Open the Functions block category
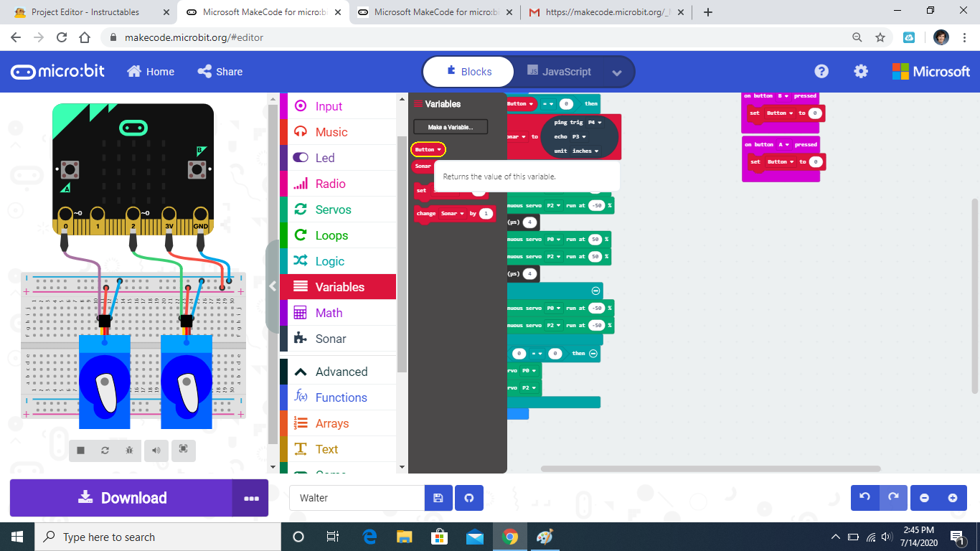 pyautogui.click(x=337, y=397)
